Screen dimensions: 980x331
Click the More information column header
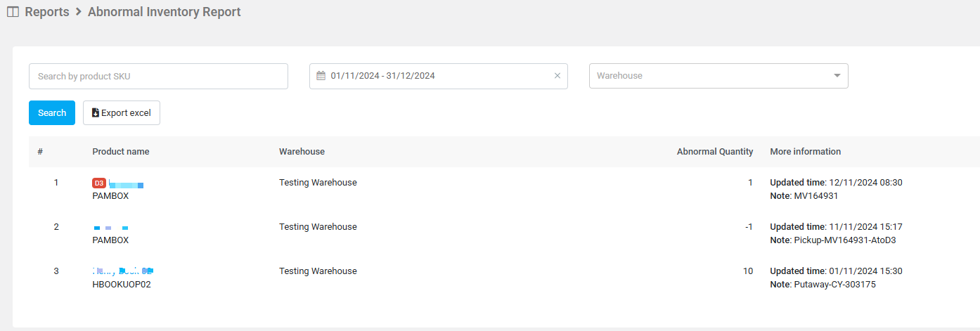(x=805, y=152)
